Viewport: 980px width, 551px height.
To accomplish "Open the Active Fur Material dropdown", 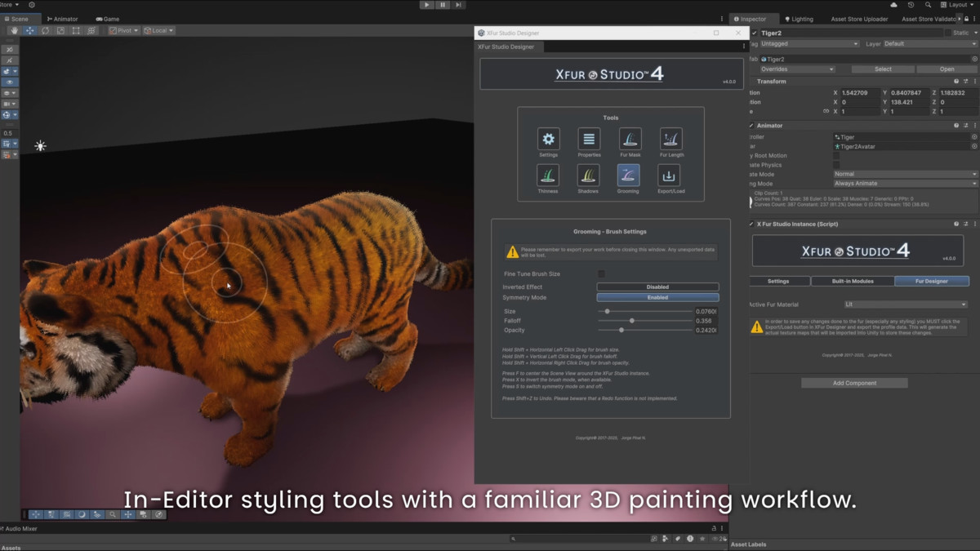I will tap(906, 304).
